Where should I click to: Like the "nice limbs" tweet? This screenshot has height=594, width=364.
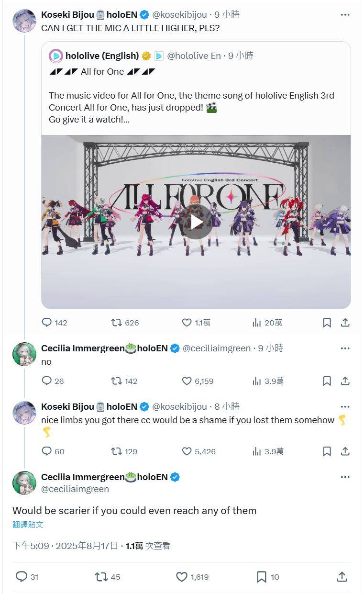(187, 451)
